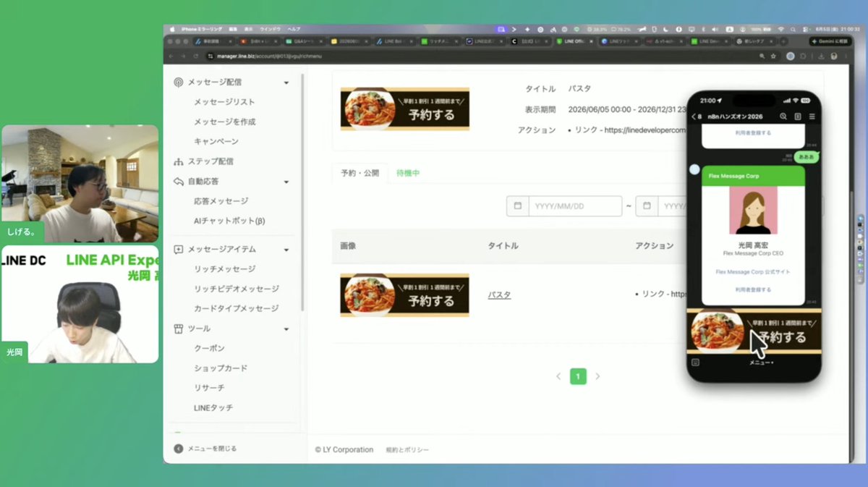Image resolution: width=868 pixels, height=487 pixels.
Task: Open 応答メッセージ in the sidebar
Action: [x=221, y=201]
